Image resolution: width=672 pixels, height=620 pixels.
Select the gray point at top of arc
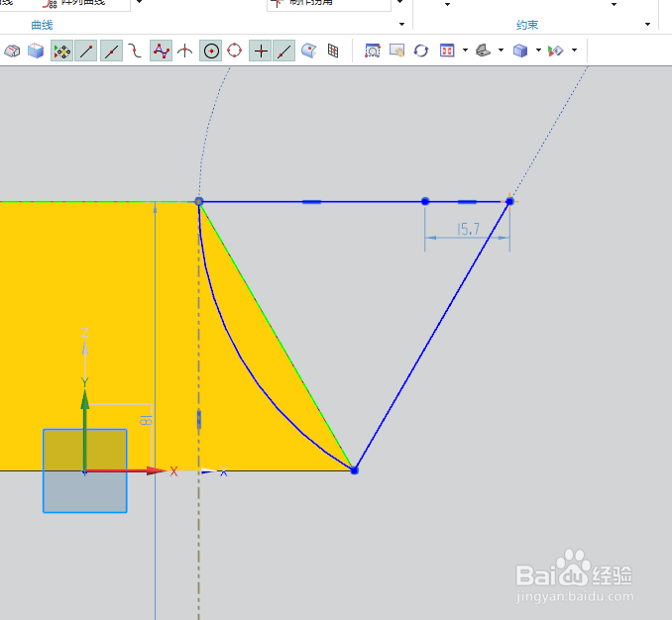199,201
